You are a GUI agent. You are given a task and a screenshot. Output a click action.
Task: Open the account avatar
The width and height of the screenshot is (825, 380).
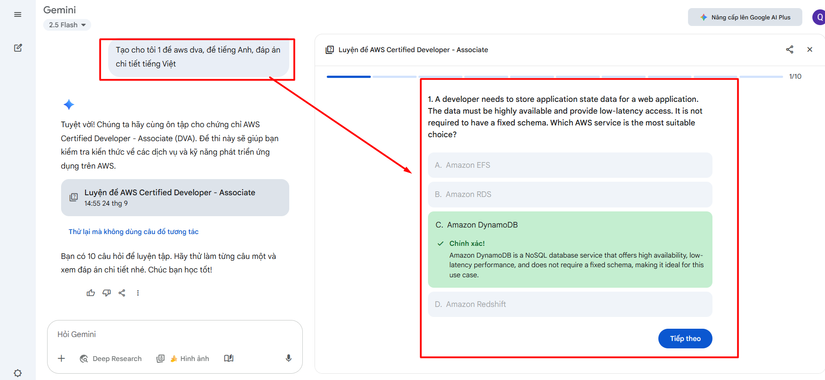pos(819,17)
